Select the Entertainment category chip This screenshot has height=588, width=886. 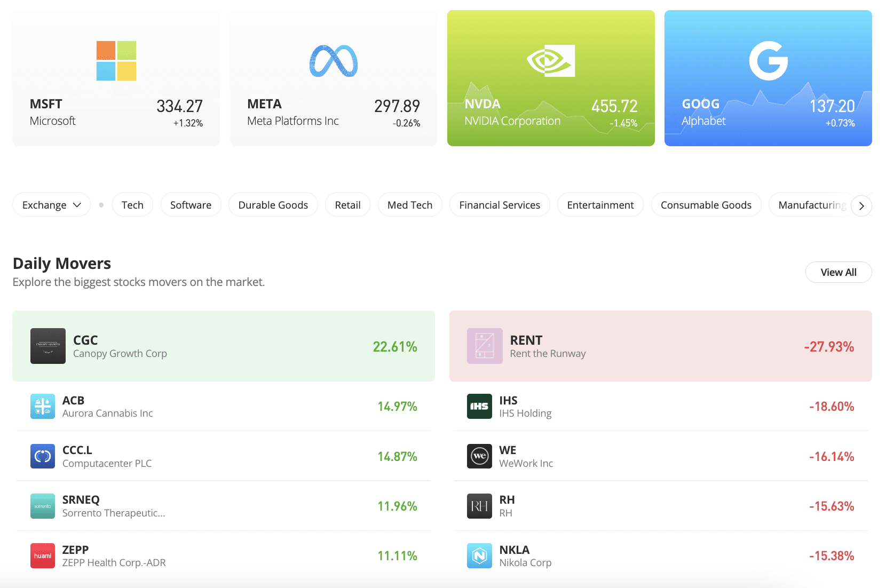click(x=600, y=205)
